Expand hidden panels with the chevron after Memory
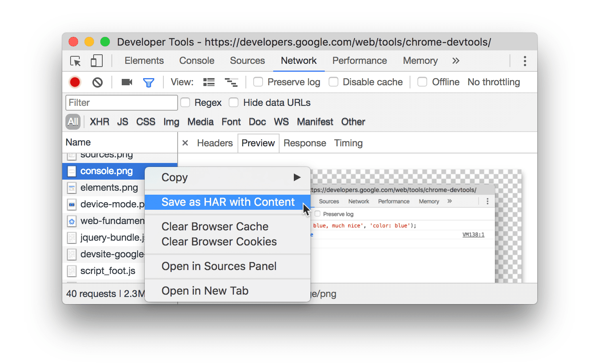Image resolution: width=594 pixels, height=364 pixels. [x=456, y=61]
